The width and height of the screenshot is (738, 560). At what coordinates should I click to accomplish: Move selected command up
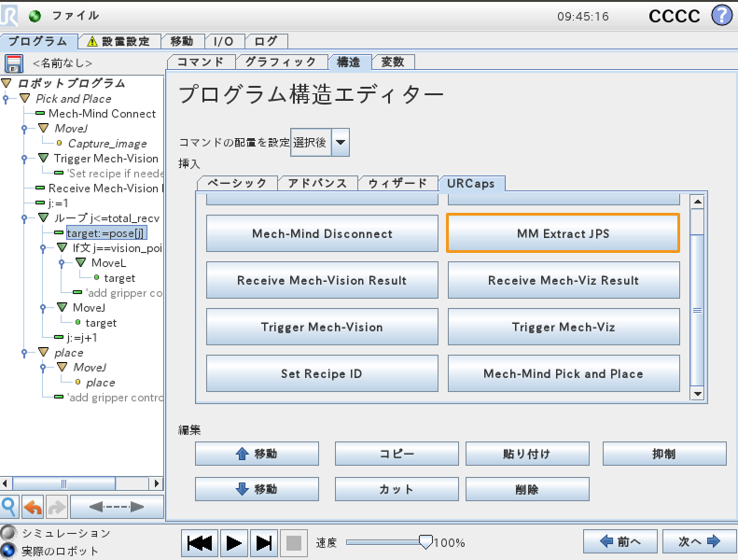(x=257, y=454)
